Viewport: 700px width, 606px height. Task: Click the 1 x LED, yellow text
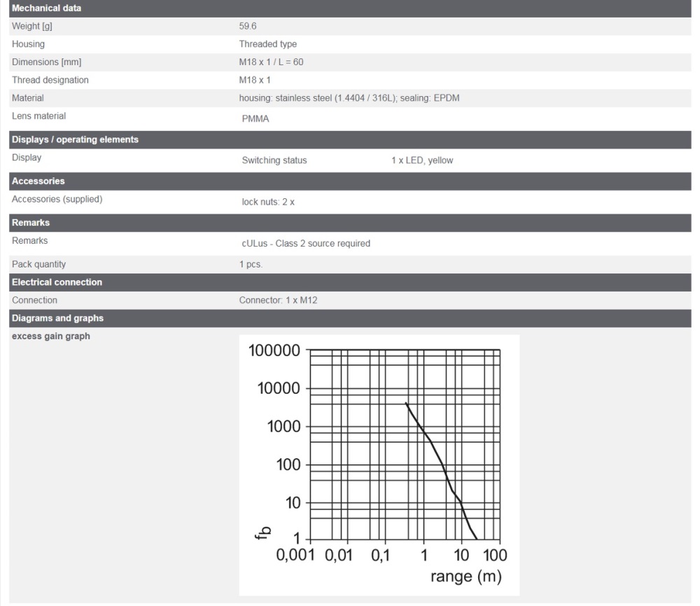[x=422, y=160]
